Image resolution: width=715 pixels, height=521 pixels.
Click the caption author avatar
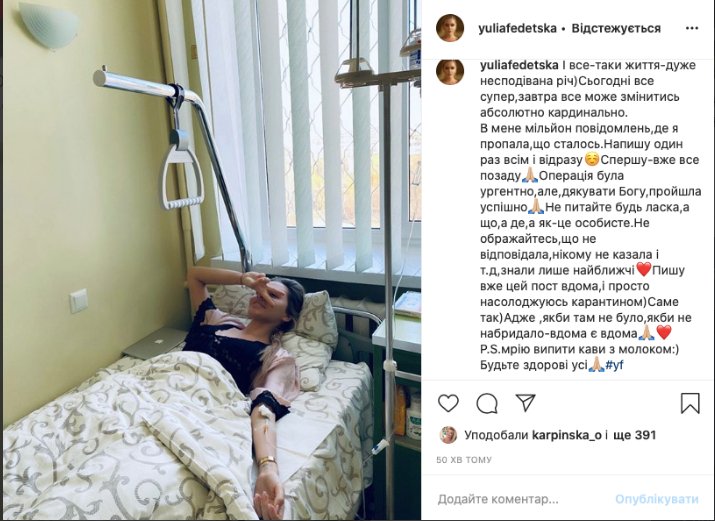pos(450,72)
